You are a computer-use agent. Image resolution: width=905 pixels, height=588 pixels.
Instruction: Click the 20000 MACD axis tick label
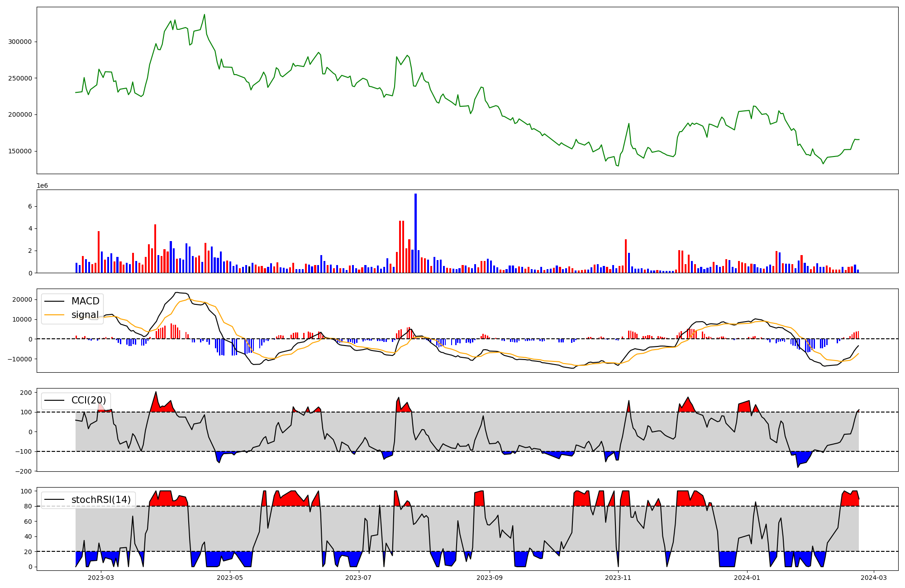coord(22,299)
